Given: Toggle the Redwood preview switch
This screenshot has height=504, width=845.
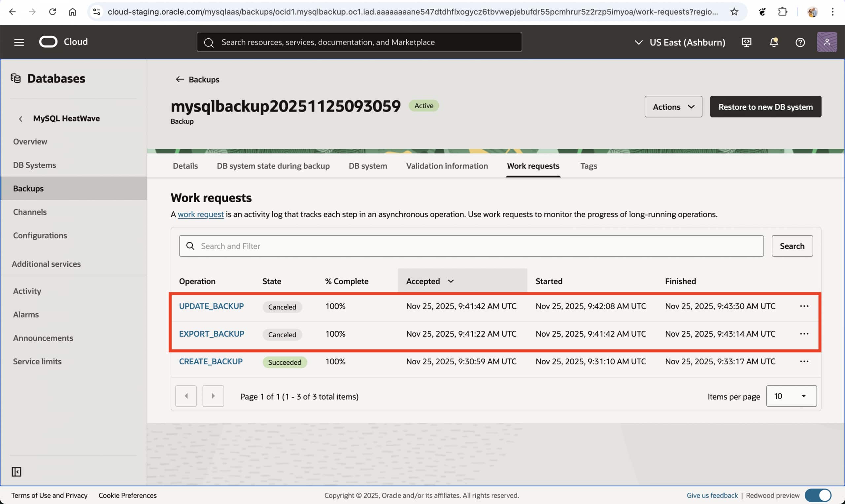Looking at the screenshot, I should tap(819, 495).
